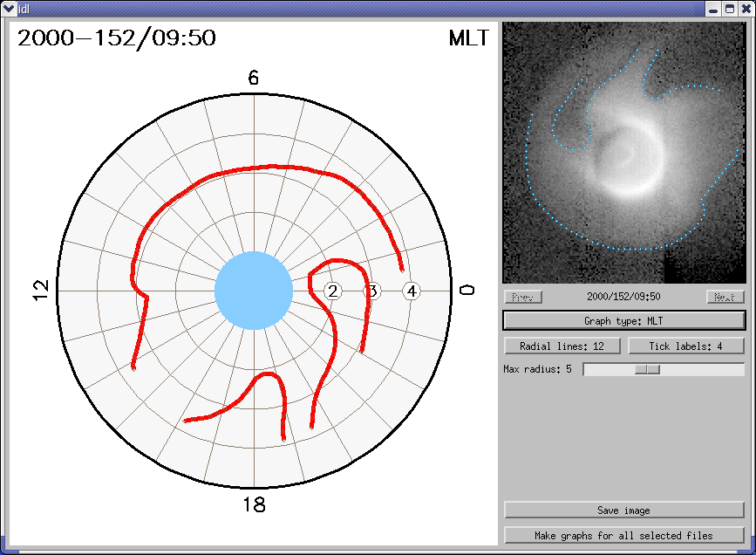Click the circled tick label 2
Viewport: 756px width, 555px height.
[332, 291]
